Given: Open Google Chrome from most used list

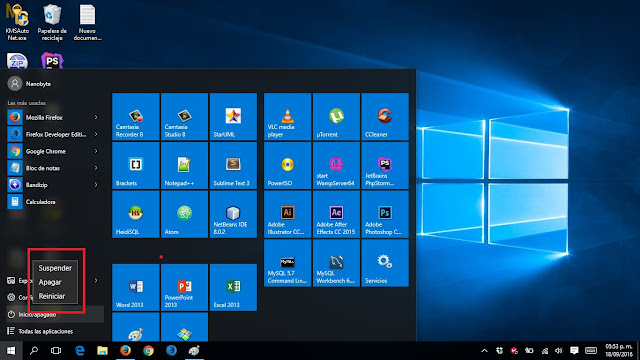Looking at the screenshot, I should (55, 151).
